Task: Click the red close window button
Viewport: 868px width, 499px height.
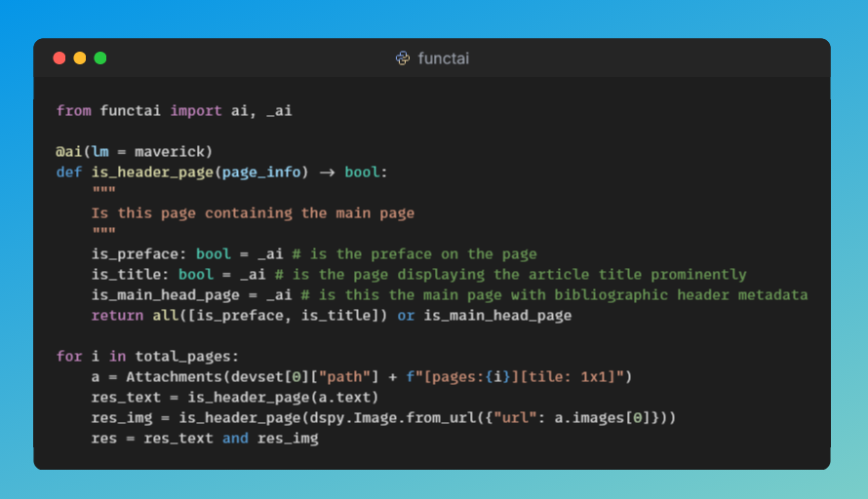Action: [x=59, y=58]
